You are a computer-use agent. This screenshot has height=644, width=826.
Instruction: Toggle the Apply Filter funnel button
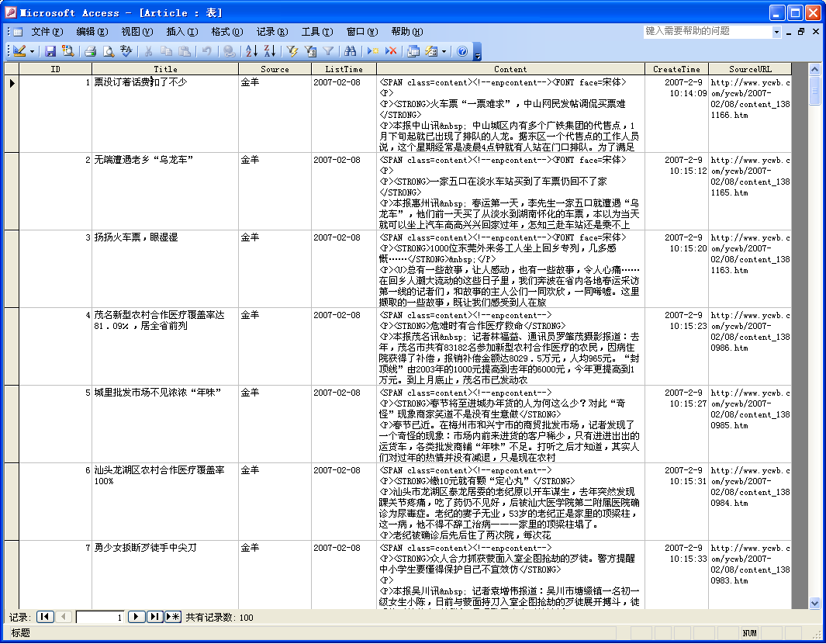pyautogui.click(x=328, y=51)
